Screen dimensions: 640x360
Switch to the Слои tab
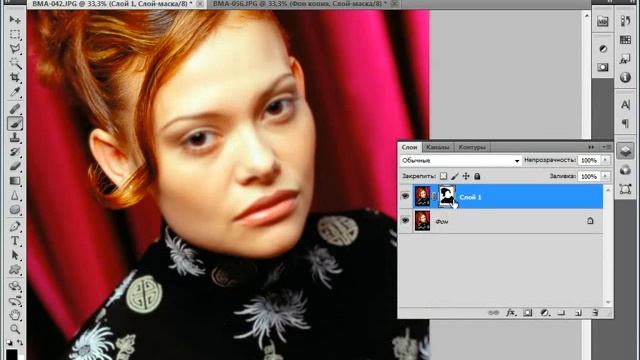[x=409, y=147]
